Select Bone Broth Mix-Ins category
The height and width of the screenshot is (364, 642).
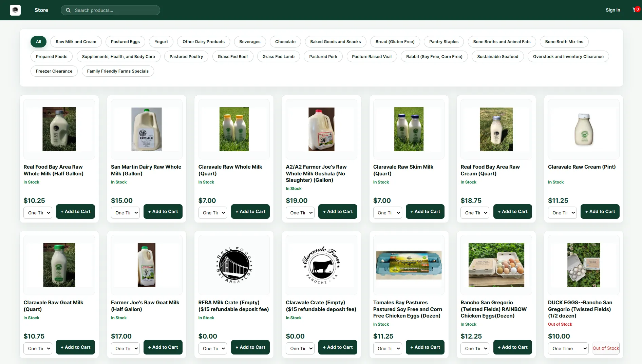(564, 42)
